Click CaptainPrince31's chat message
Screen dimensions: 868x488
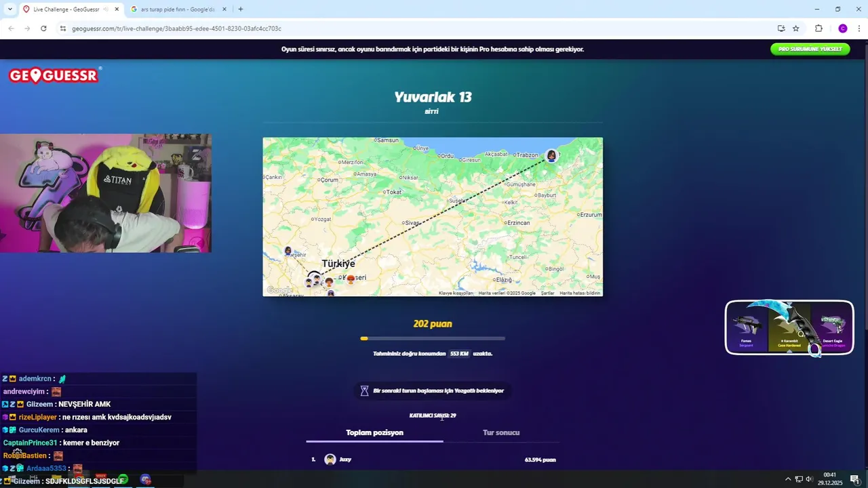61,443
